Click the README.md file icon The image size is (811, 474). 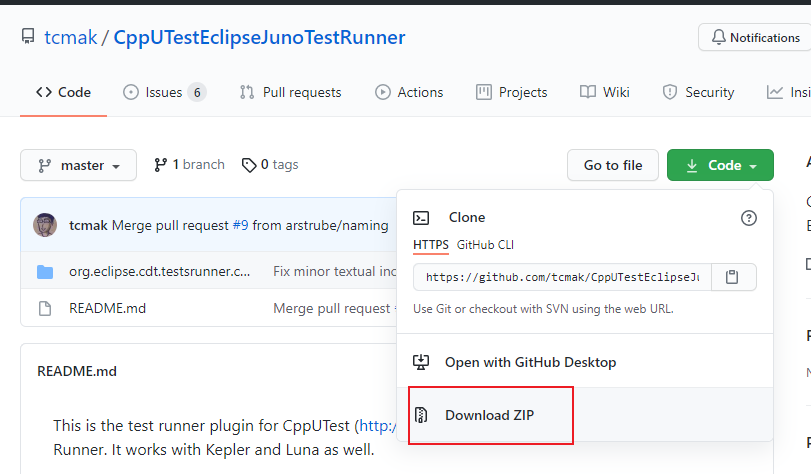coord(45,308)
